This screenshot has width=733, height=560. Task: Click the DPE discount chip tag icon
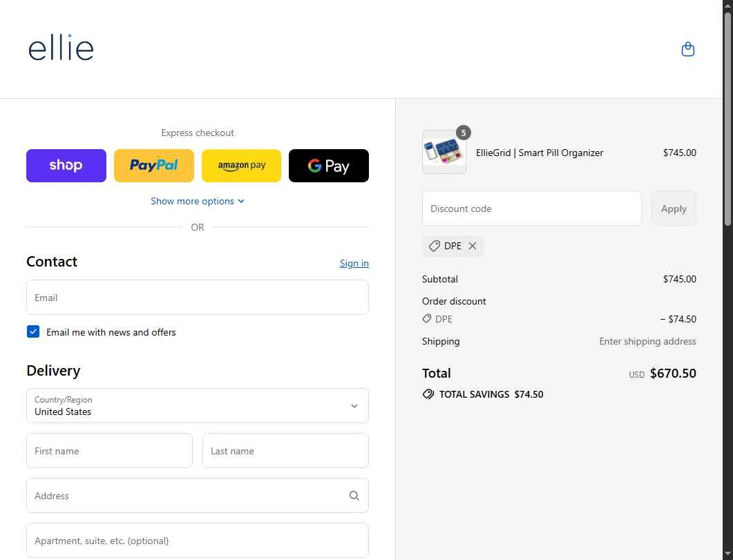[435, 246]
